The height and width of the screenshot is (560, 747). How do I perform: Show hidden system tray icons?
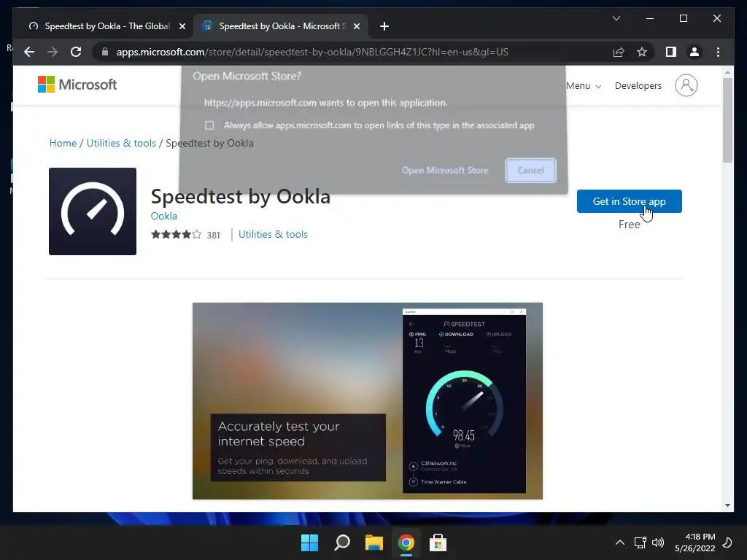(x=620, y=542)
